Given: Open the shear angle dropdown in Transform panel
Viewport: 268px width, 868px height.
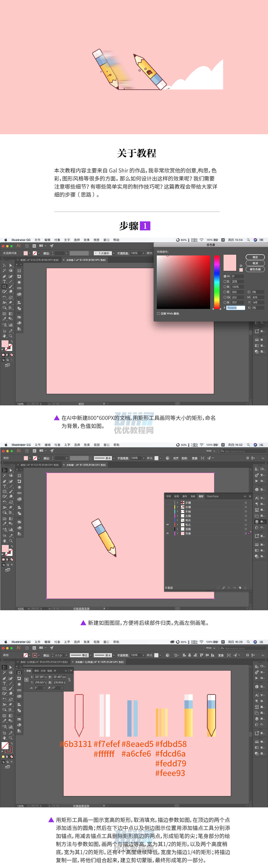Looking at the screenshot, I should 62,688.
